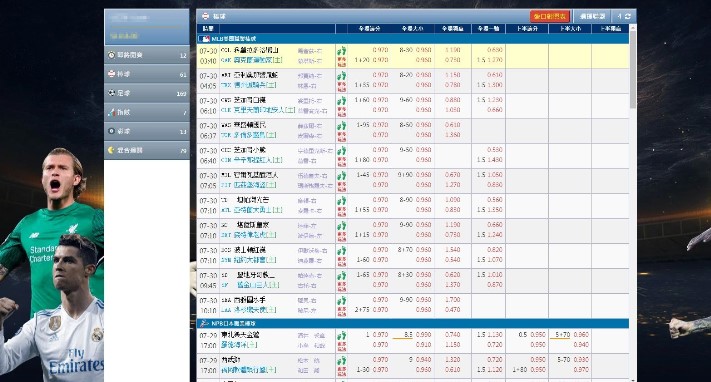Select 0.740 odds in first NPB game
Image resolution: width=711 pixels, height=382 pixels.
coord(453,334)
